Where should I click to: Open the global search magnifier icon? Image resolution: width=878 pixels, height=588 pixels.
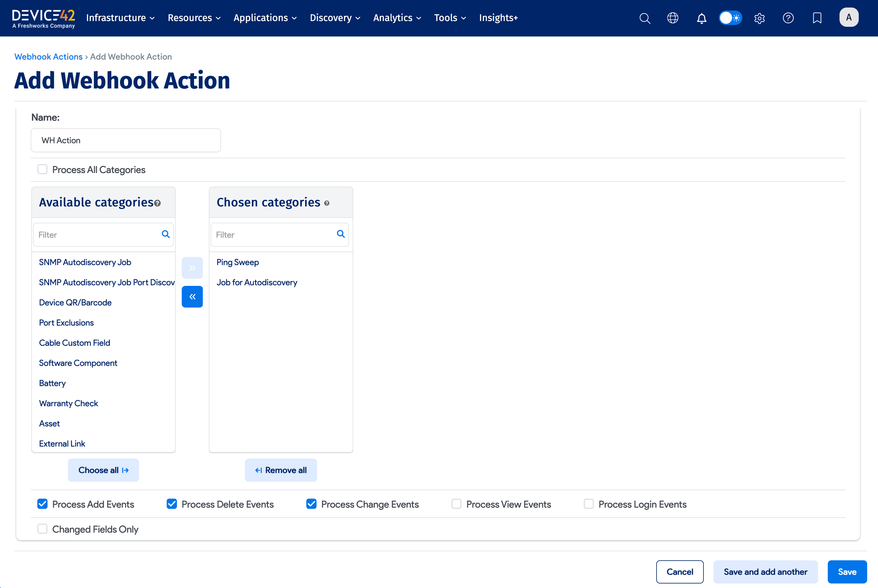[645, 18]
